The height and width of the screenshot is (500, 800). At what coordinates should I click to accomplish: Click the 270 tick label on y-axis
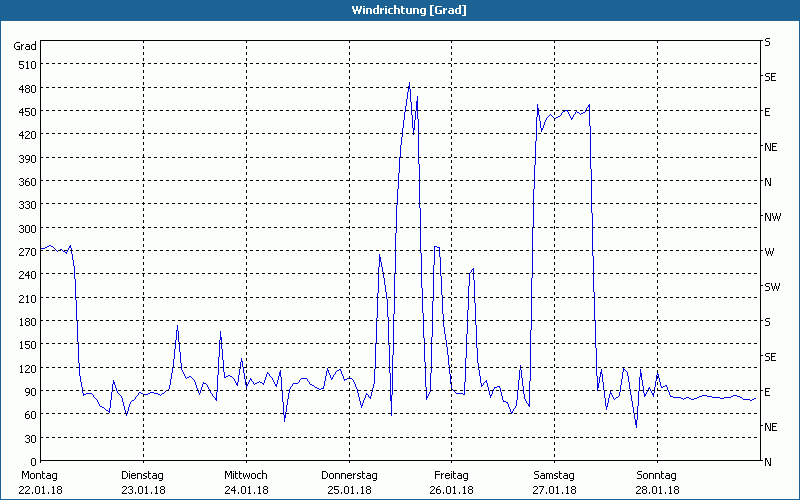pyautogui.click(x=27, y=252)
